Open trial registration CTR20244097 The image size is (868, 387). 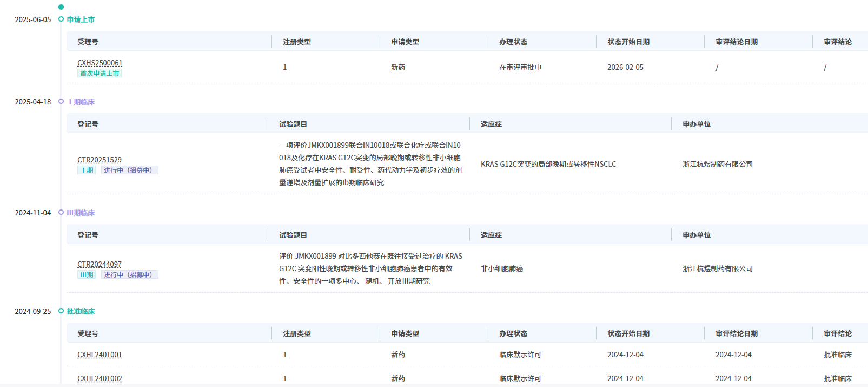[x=100, y=264]
